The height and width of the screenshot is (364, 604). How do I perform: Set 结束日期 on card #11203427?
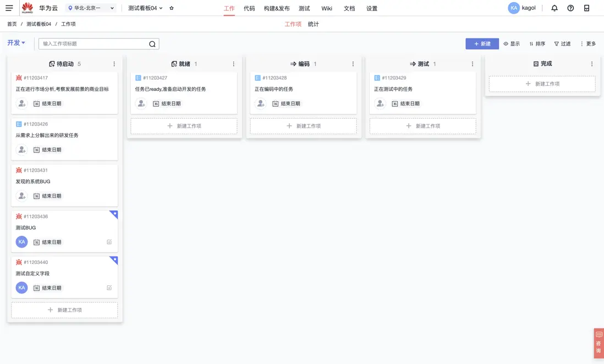coord(167,103)
